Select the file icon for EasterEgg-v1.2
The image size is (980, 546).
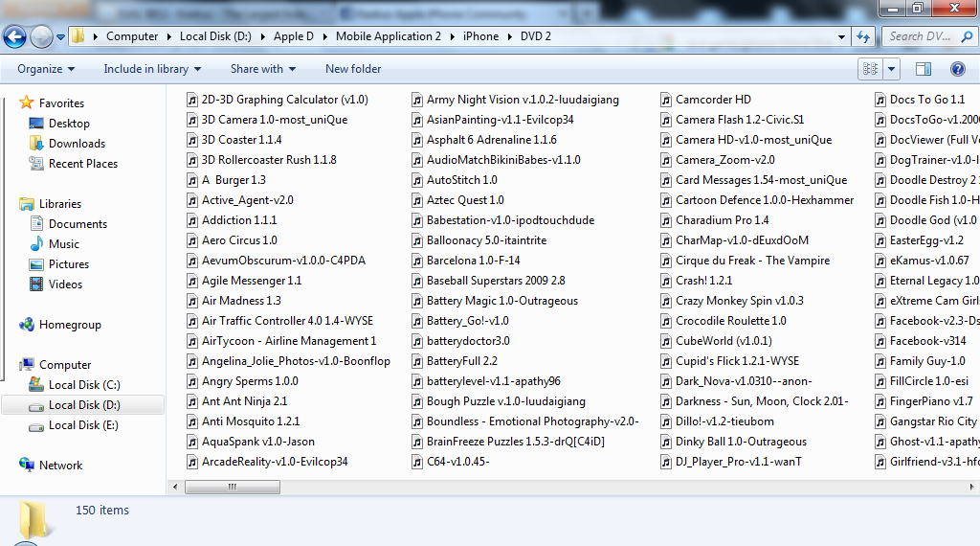pyautogui.click(x=880, y=240)
